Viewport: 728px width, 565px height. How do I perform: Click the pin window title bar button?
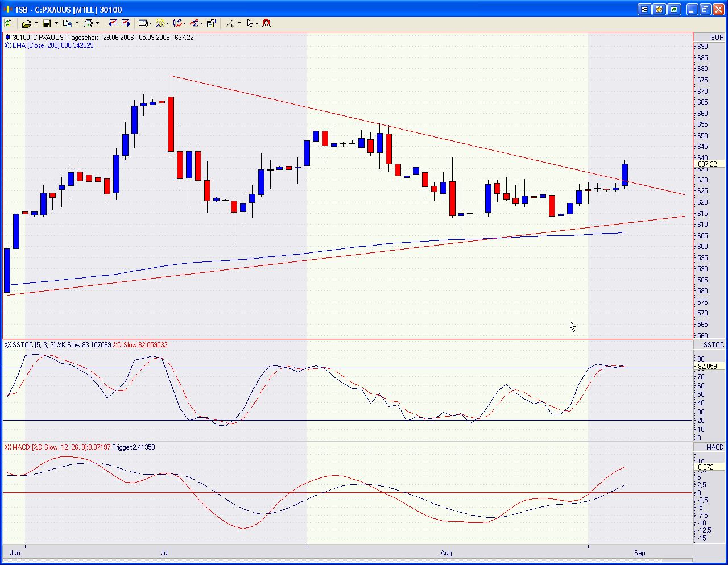(644, 9)
